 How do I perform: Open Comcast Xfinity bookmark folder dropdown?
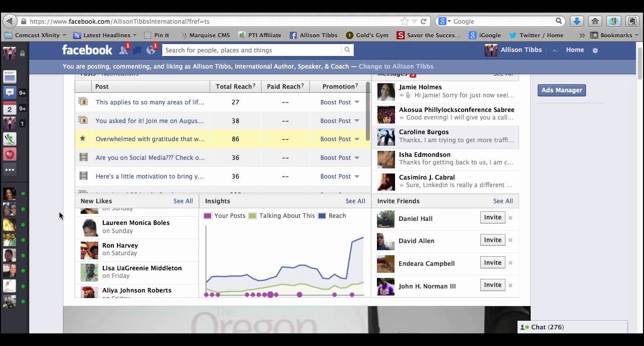[x=64, y=35]
